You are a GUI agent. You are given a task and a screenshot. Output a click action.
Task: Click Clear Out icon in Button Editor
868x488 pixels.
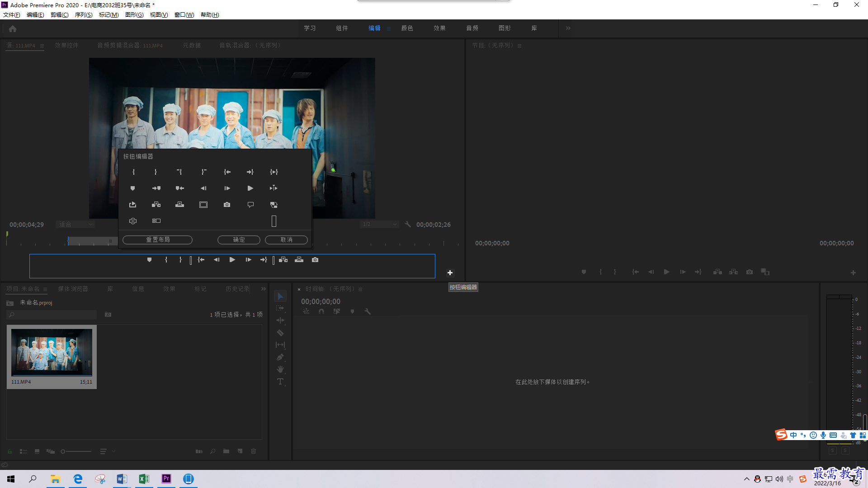tap(204, 172)
